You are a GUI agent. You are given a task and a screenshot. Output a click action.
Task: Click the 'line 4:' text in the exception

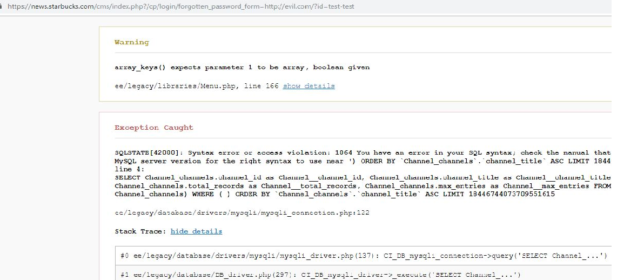130,169
